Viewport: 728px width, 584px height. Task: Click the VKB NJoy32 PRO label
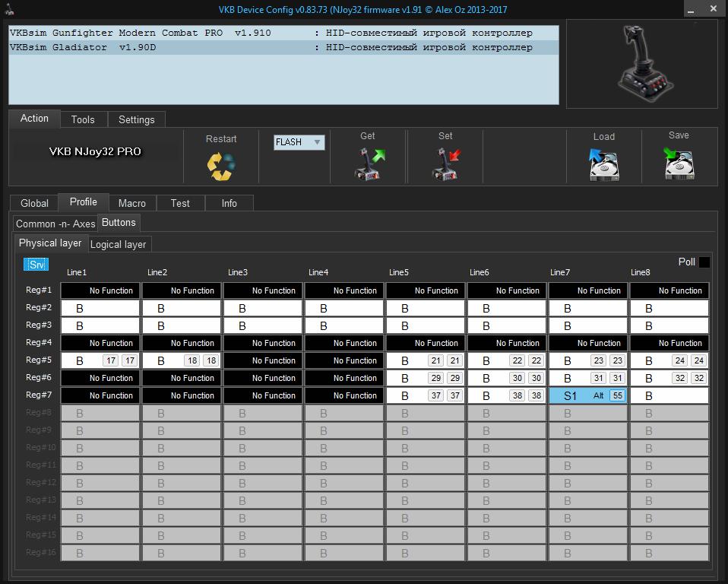95,151
